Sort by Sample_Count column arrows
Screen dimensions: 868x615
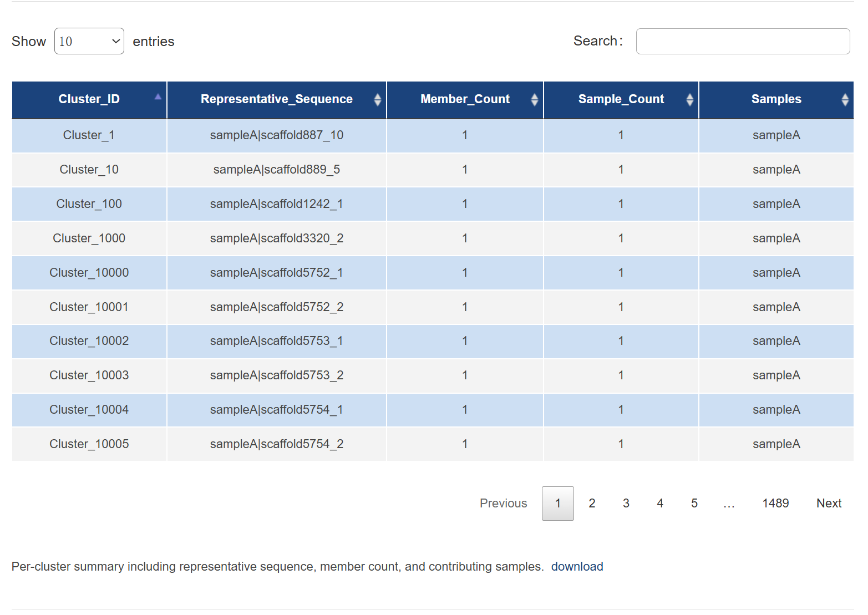click(690, 99)
